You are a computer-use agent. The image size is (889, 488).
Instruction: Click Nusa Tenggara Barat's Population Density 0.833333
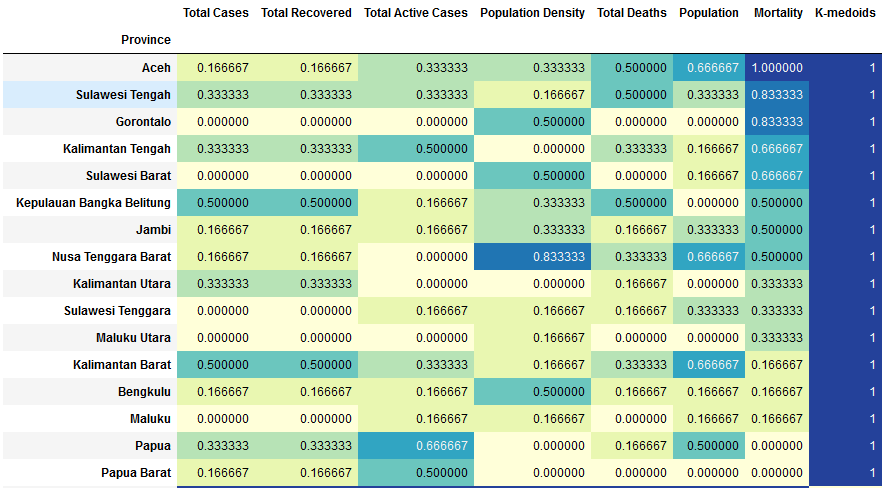[532, 257]
